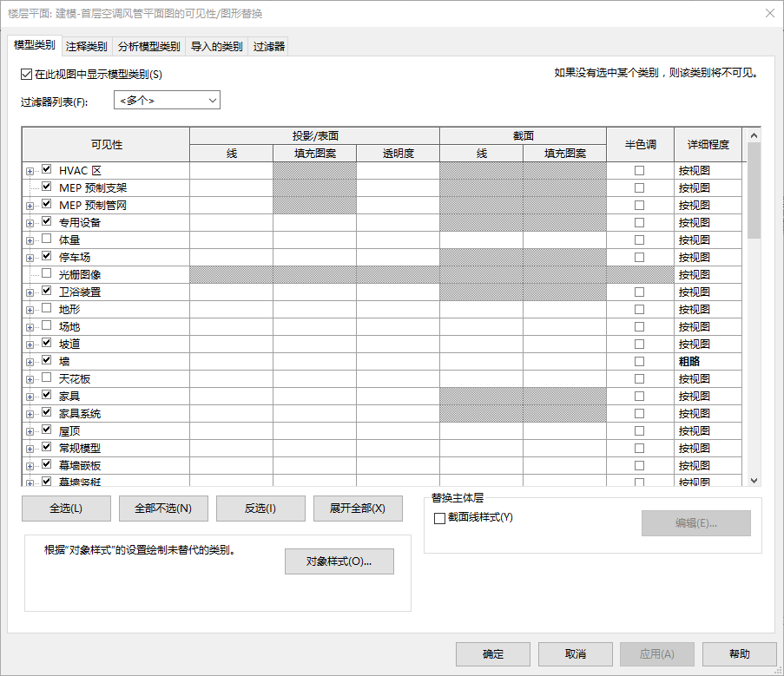
Task: Toggle visibility checkbox for 专用设备
Action: [47, 221]
